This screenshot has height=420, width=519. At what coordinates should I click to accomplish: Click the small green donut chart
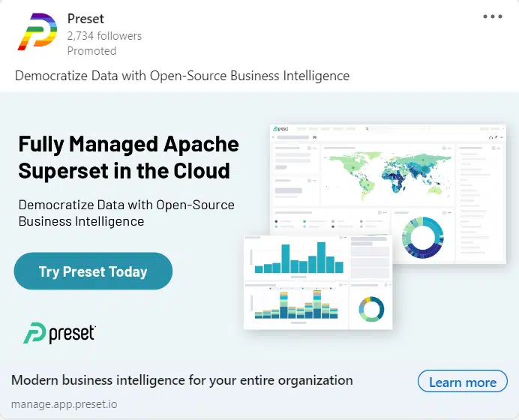point(370,309)
